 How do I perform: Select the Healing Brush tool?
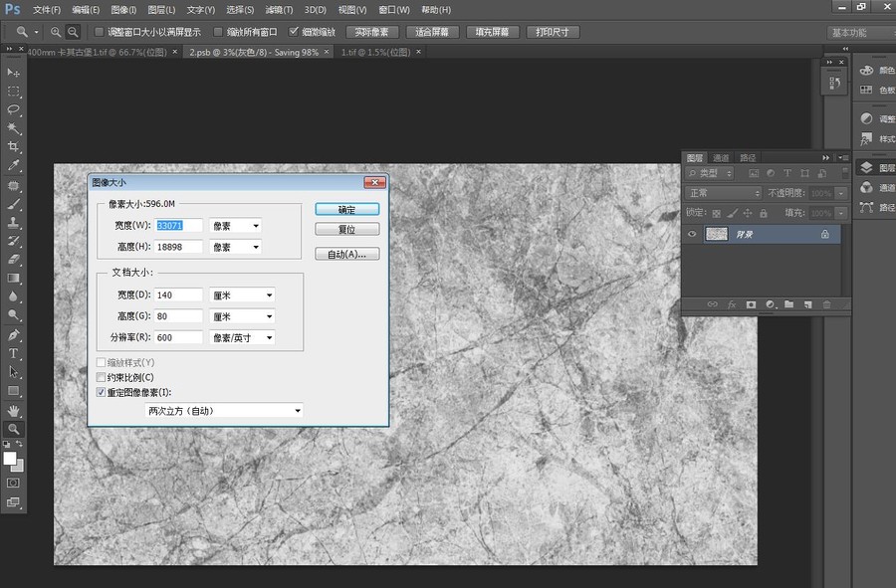click(13, 185)
